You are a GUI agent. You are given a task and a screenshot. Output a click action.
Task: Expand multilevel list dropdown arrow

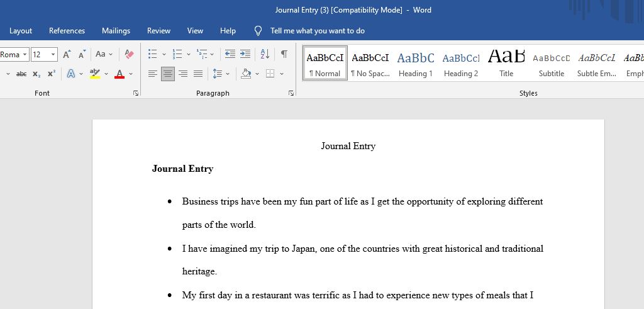click(x=213, y=54)
